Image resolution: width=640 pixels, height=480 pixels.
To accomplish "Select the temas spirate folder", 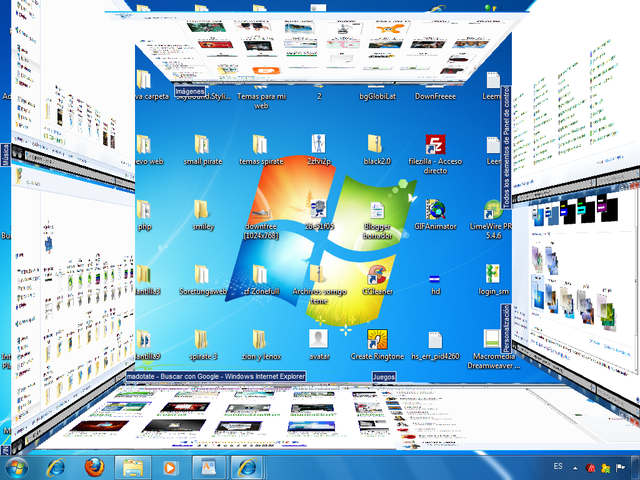I will coord(261,150).
